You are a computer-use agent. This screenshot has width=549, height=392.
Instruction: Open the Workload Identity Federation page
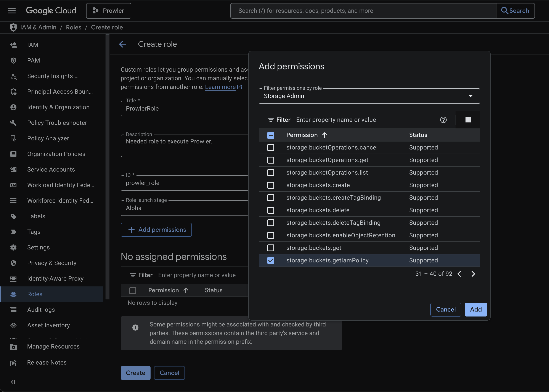tap(61, 185)
